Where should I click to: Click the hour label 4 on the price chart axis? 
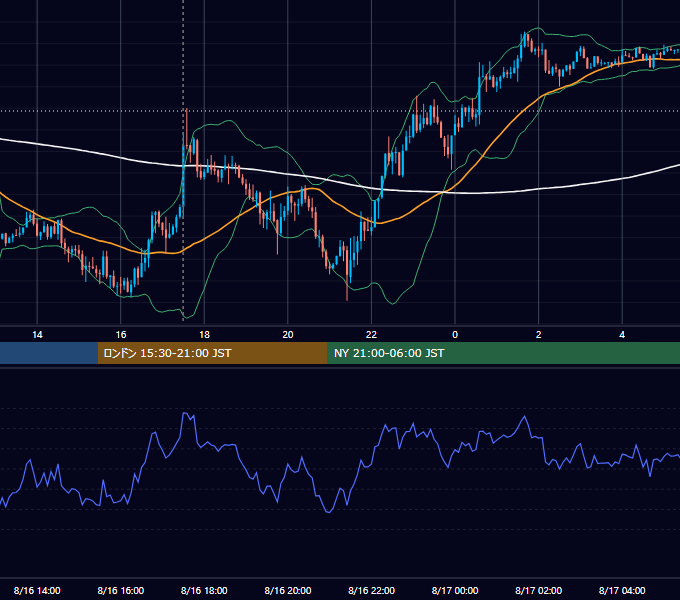(x=622, y=335)
